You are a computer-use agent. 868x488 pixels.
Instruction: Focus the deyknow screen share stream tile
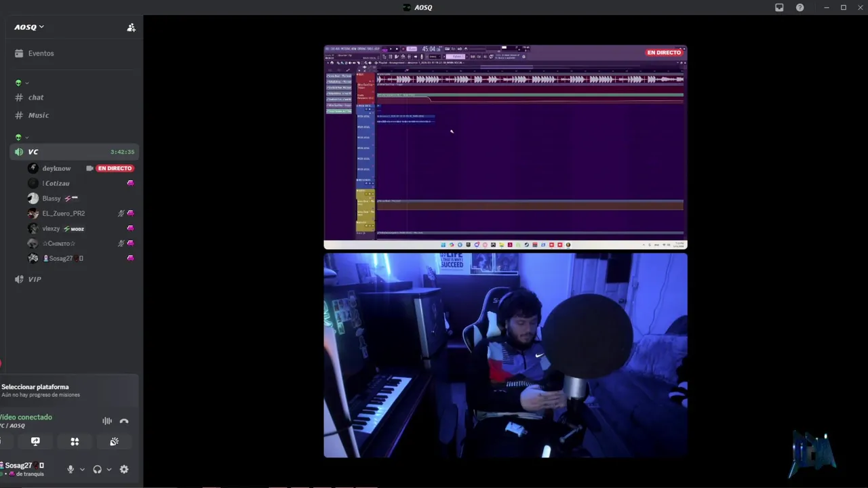(x=505, y=147)
